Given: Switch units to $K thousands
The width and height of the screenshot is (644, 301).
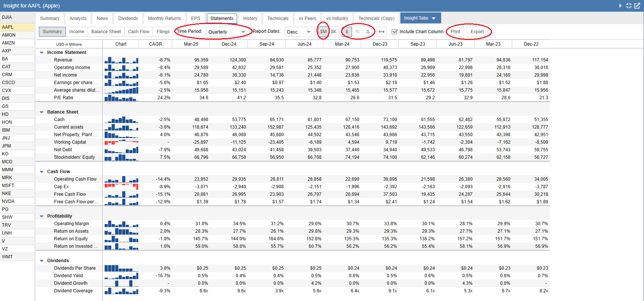Looking at the screenshot, I should pos(334,32).
